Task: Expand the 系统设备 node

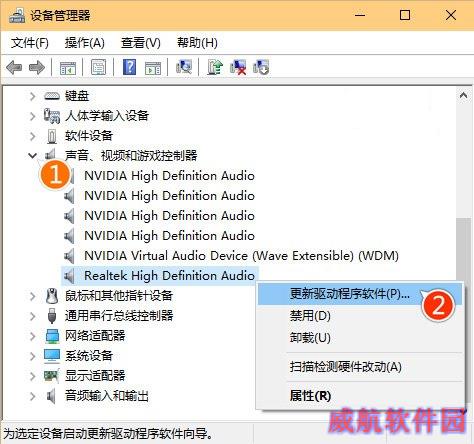Action: tap(32, 356)
